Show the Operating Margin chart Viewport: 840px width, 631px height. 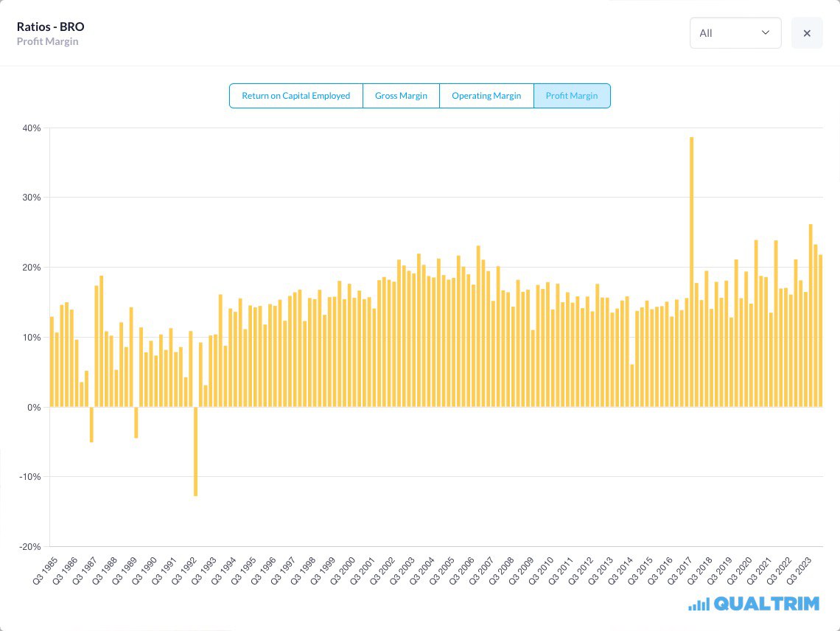[x=486, y=96]
